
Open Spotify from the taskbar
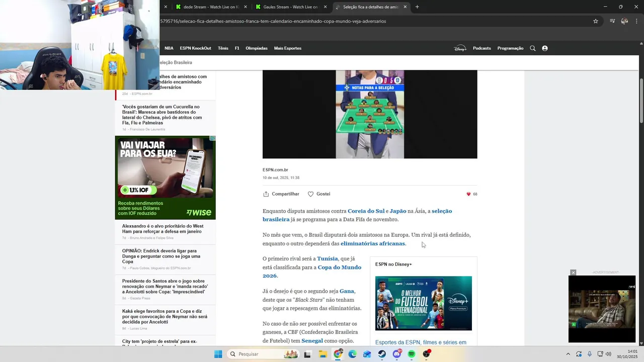pos(412,354)
